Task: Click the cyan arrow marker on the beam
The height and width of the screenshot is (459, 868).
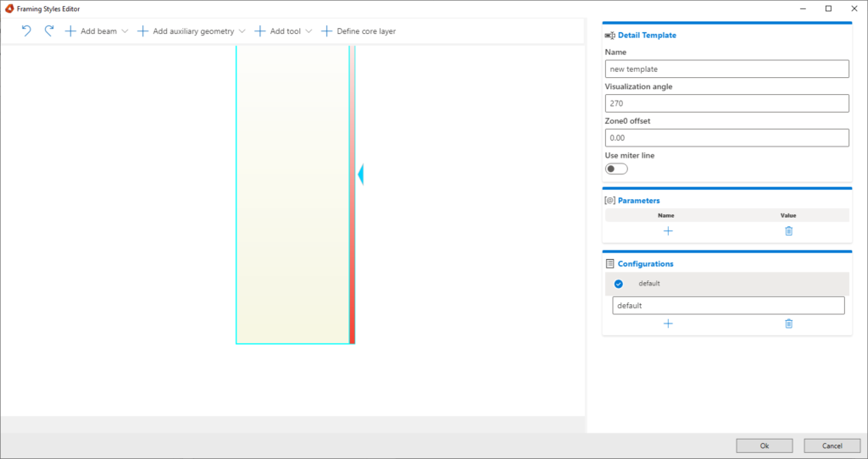Action: pyautogui.click(x=361, y=174)
